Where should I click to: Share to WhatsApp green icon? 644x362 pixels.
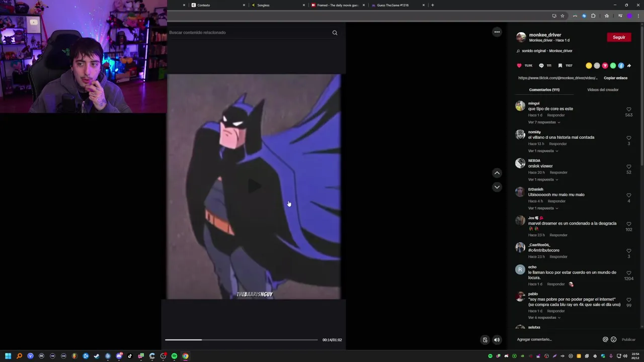(x=613, y=65)
